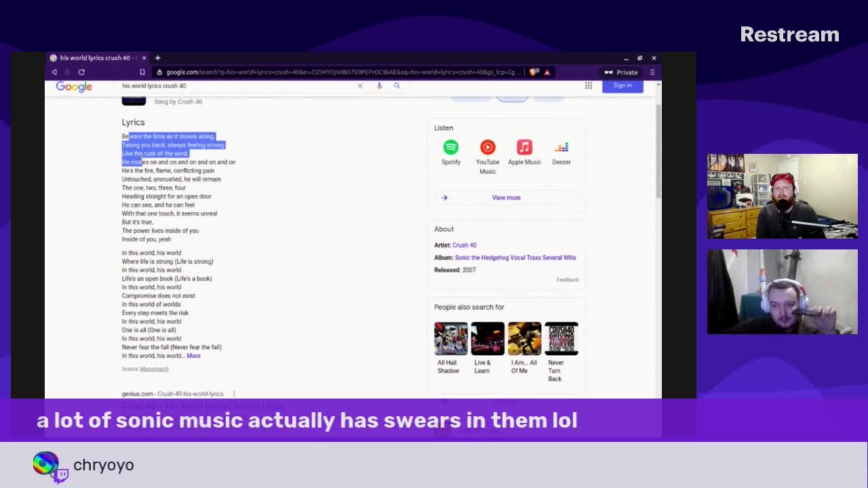The height and width of the screenshot is (488, 868).
Task: Open the genius.com result menu dots
Action: pos(234,394)
